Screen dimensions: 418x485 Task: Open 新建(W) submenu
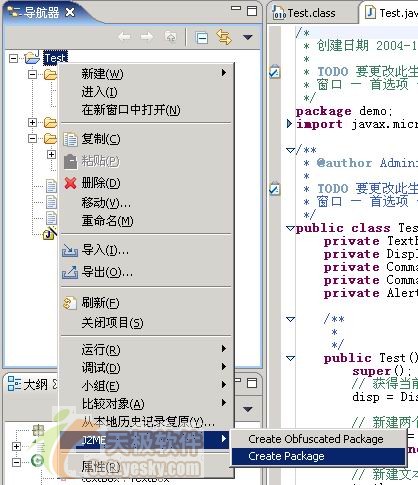point(146,73)
